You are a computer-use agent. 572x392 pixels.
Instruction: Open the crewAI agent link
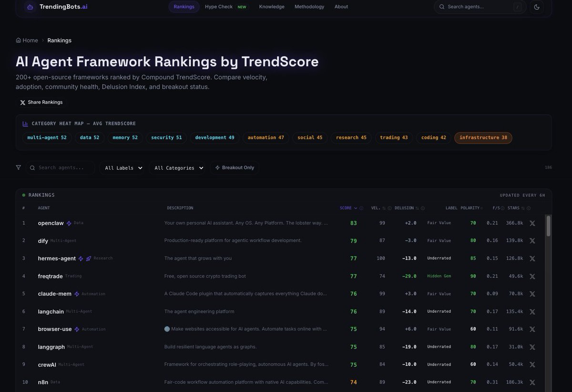pos(47,364)
